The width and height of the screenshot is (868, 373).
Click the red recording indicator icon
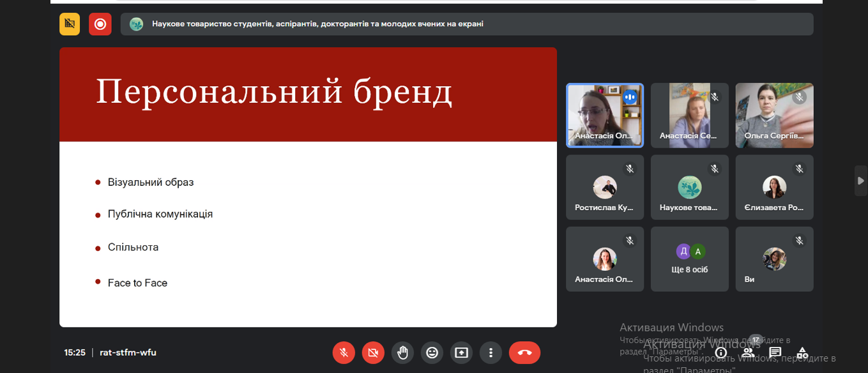[x=100, y=24]
